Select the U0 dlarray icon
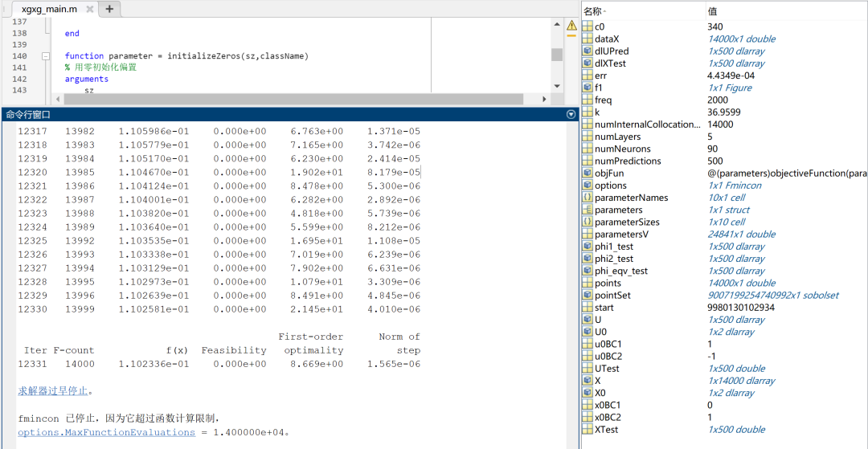This screenshot has height=449, width=868. (x=588, y=332)
